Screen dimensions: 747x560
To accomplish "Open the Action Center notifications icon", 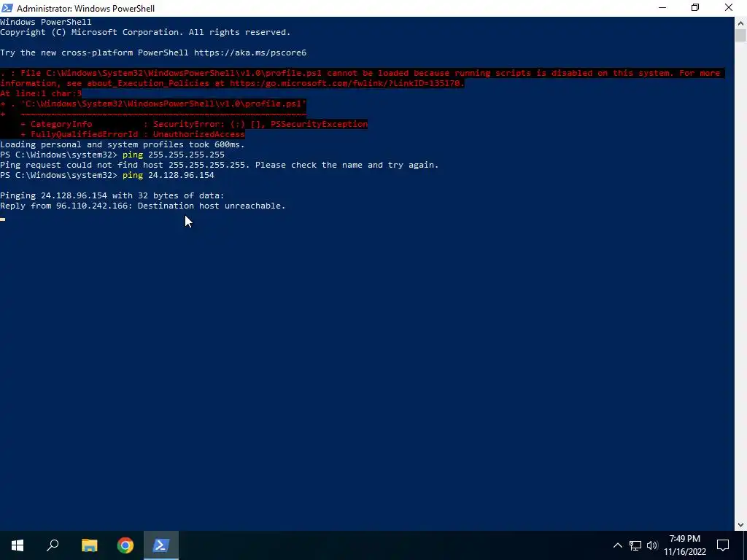I will (x=723, y=545).
